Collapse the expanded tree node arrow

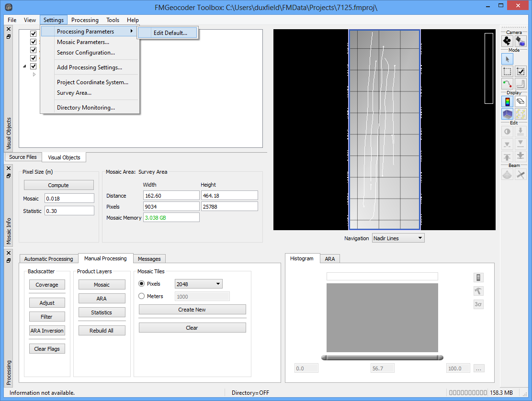[x=25, y=67]
